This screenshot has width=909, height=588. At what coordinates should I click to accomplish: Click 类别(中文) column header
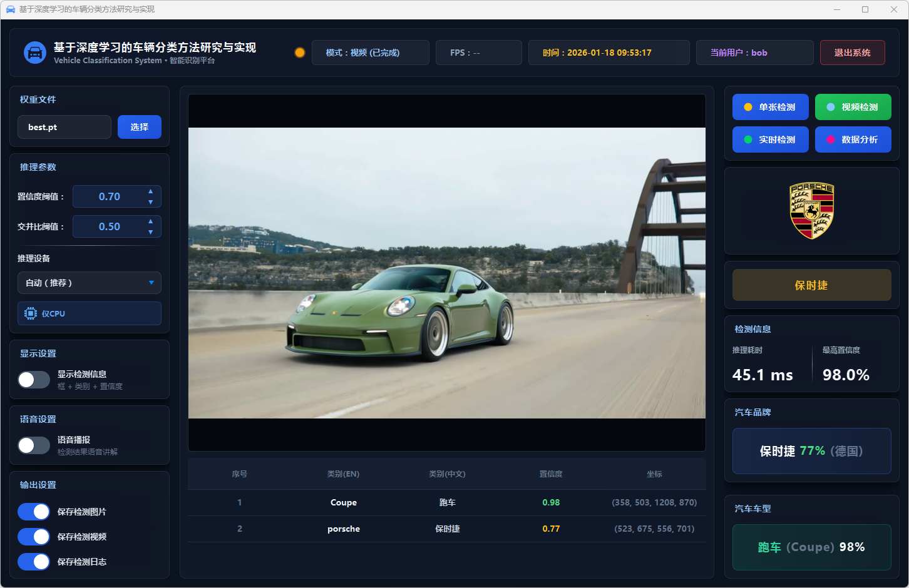[447, 474]
